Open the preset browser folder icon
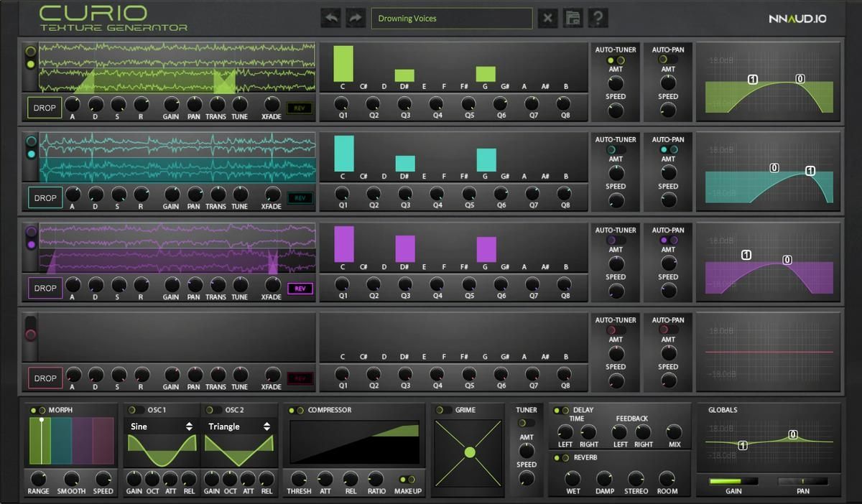Image resolution: width=862 pixels, height=504 pixels. coord(573,19)
